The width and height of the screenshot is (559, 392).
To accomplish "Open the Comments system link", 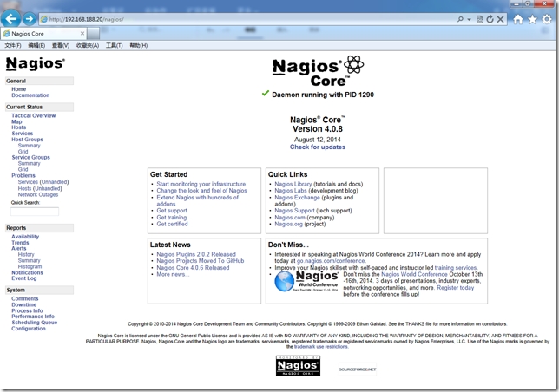I will point(24,299).
